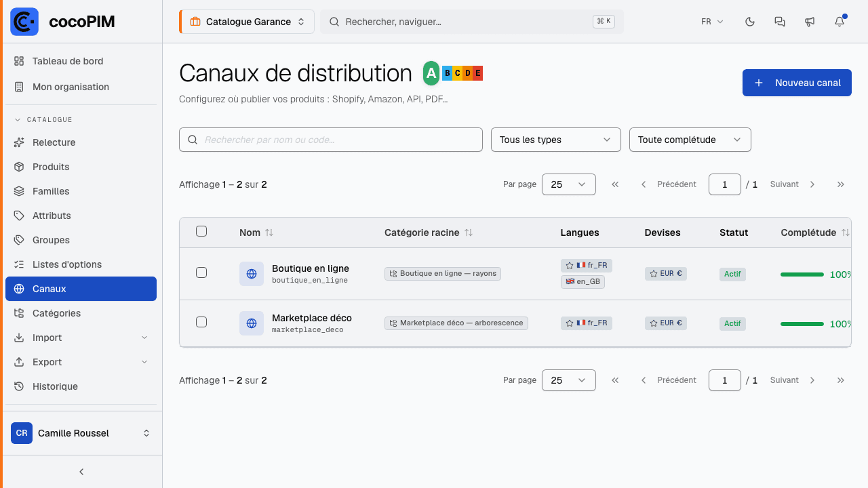Expand the Export sidebar menu
Image resolution: width=868 pixels, height=488 pixels.
coord(81,362)
